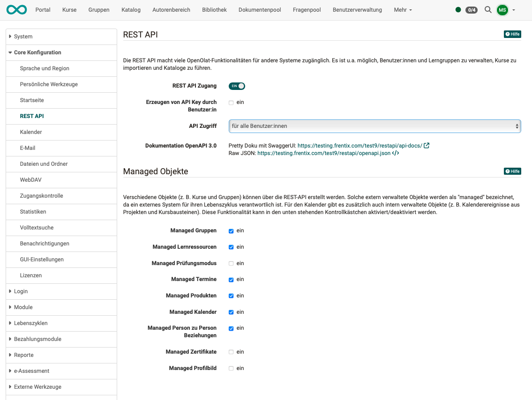Uncheck the Managed Gruppen checkbox
Screen dimensions: 532x400
tap(231, 230)
